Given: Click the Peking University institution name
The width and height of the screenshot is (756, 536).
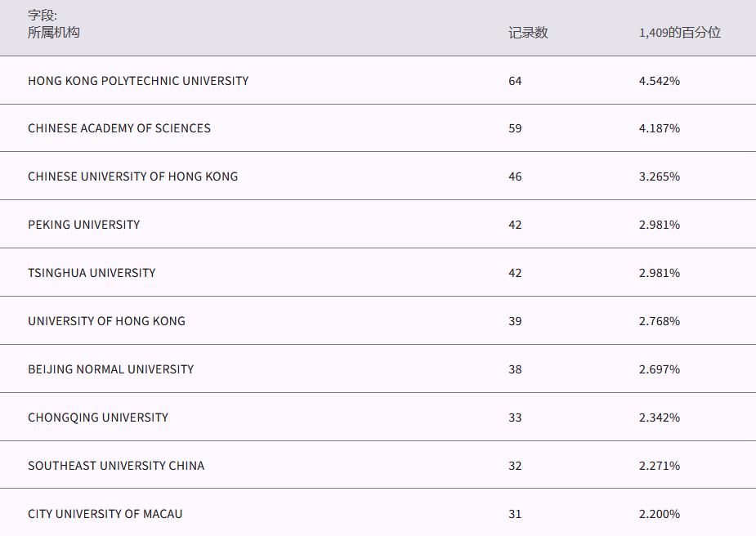Looking at the screenshot, I should click(x=83, y=225).
